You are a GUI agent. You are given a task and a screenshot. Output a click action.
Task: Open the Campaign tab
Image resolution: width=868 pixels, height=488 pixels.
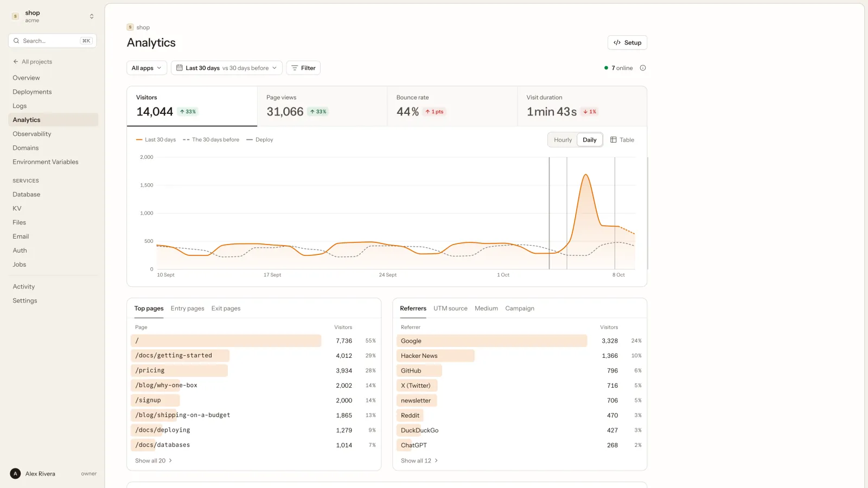[520, 309]
